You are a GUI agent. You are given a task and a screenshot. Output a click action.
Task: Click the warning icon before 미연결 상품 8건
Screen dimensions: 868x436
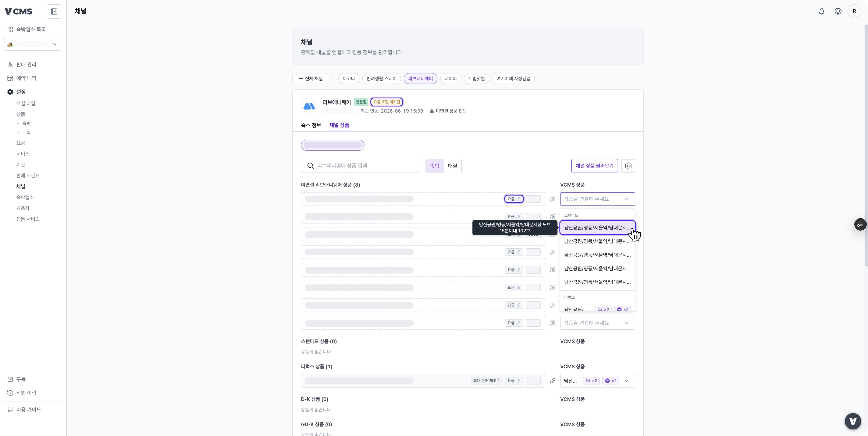click(432, 111)
